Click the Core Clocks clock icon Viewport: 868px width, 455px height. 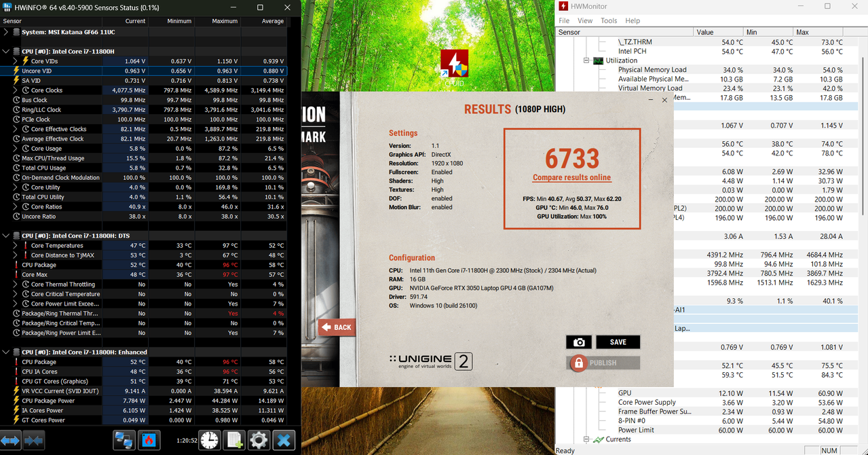pos(26,90)
